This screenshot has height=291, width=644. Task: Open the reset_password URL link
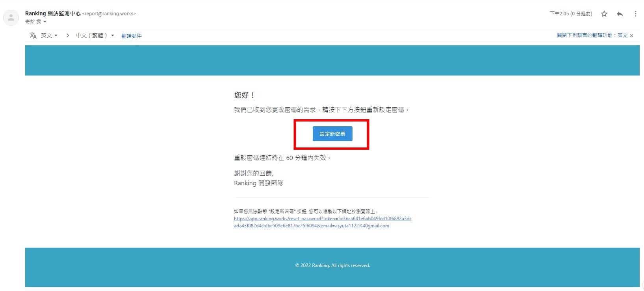323,222
